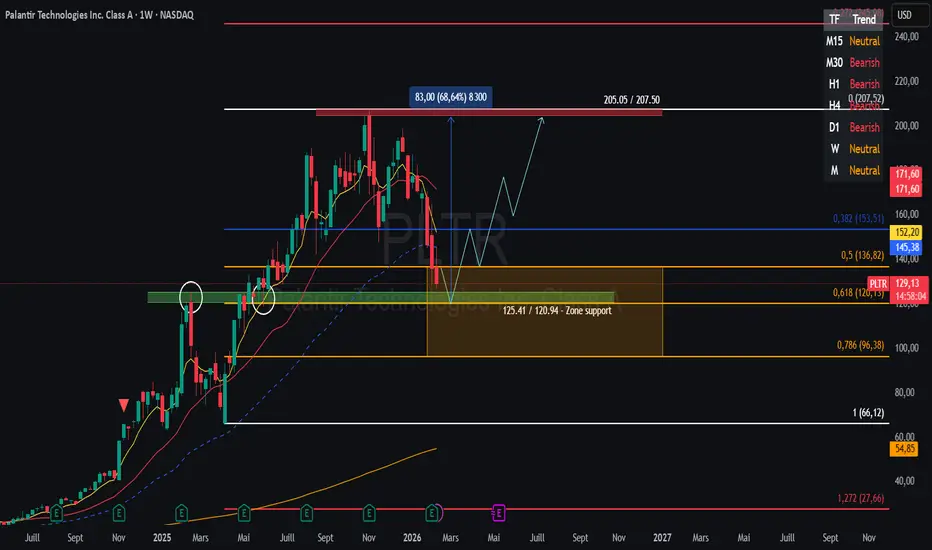Click the TF Trend table header

853,19
